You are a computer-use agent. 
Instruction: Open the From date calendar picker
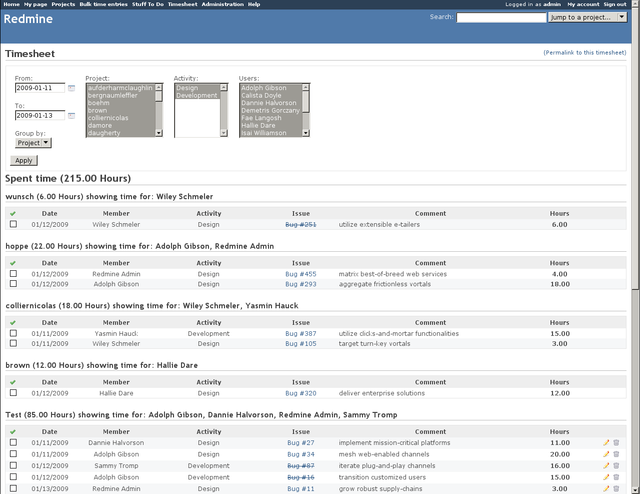tap(71, 88)
